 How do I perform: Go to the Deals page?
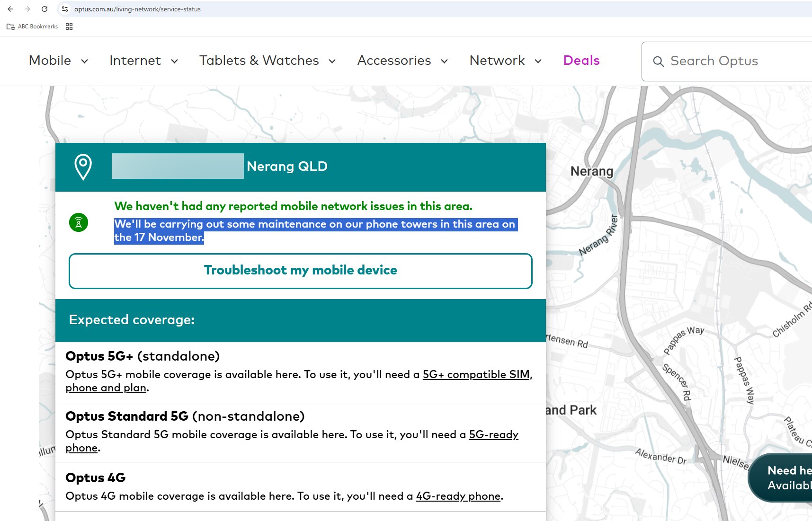pos(581,61)
